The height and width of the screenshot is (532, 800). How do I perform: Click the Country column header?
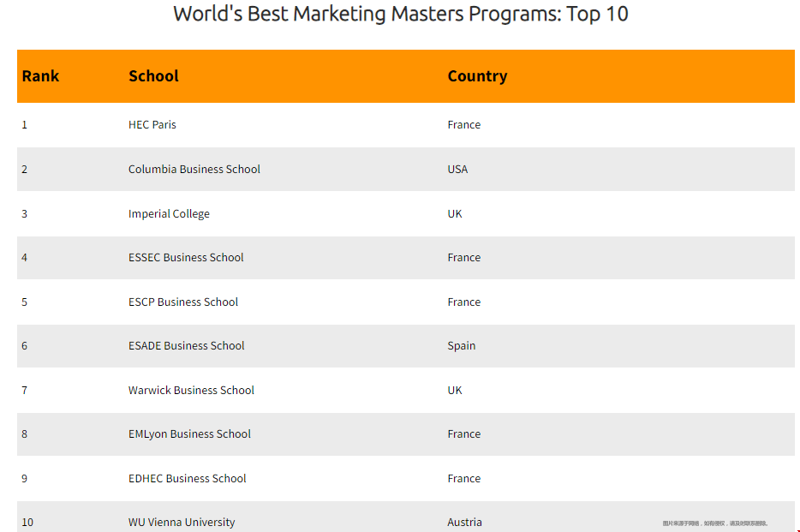tap(478, 76)
